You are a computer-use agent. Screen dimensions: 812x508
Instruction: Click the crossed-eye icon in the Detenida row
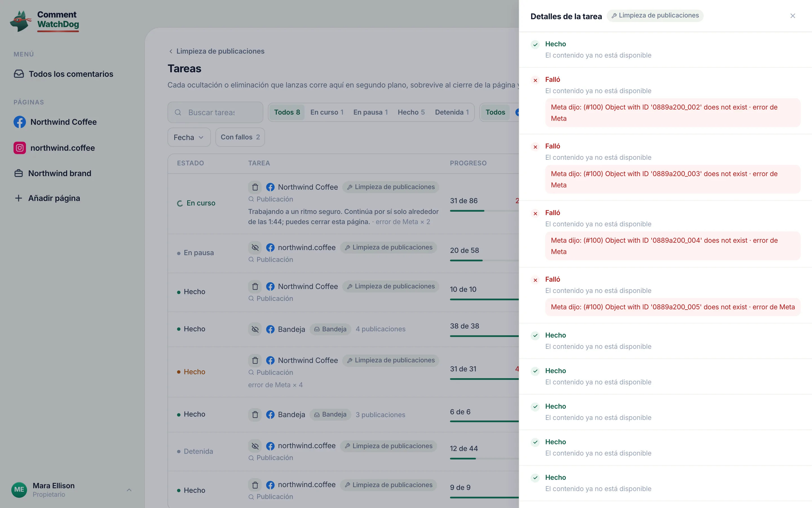pos(255,446)
